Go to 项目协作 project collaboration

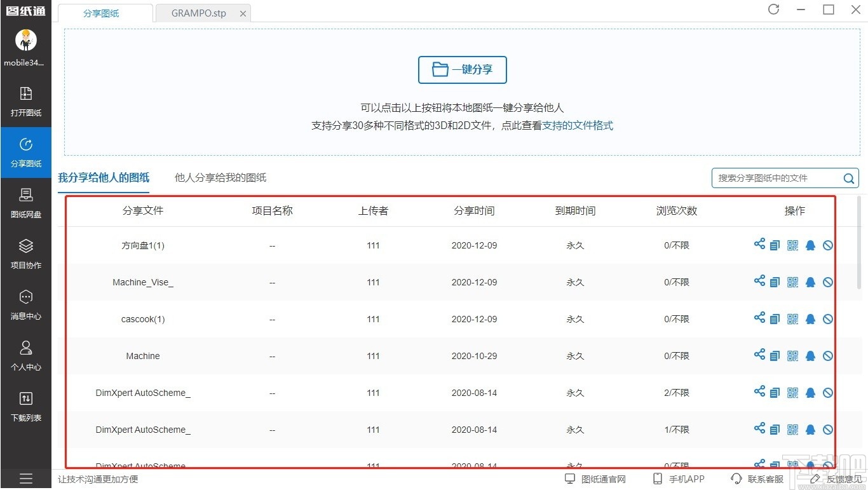(26, 254)
